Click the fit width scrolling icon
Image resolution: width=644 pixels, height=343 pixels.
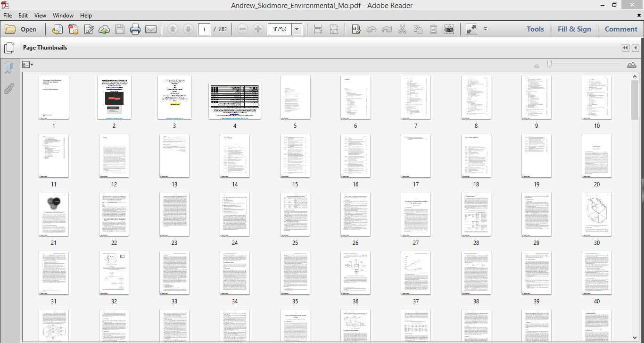(x=318, y=29)
